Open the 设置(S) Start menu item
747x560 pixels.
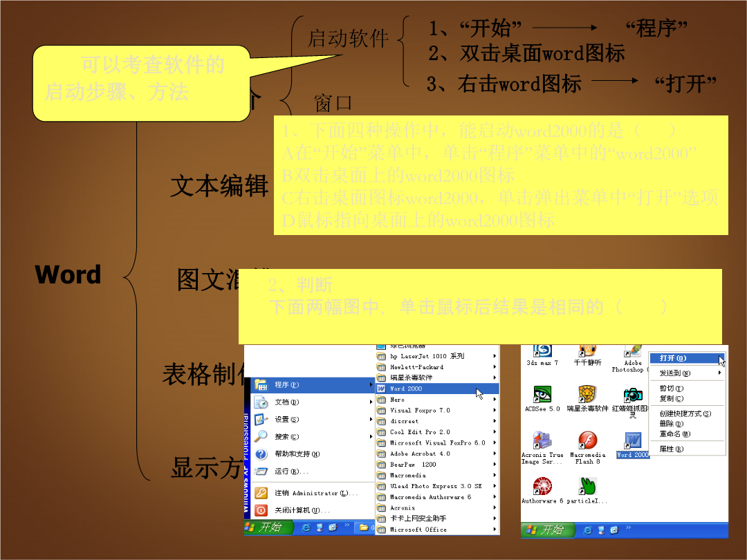313,420
